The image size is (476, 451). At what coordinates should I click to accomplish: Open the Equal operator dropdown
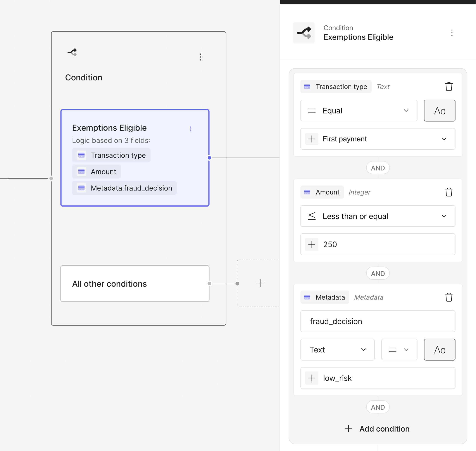click(359, 111)
